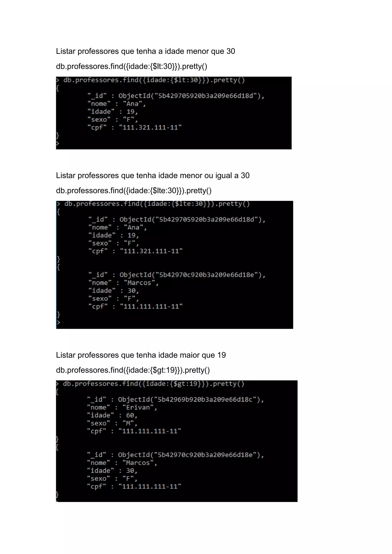Click first terminal screenshot showing Ana record
The width and height of the screenshot is (392, 554).
pyautogui.click(x=174, y=113)
